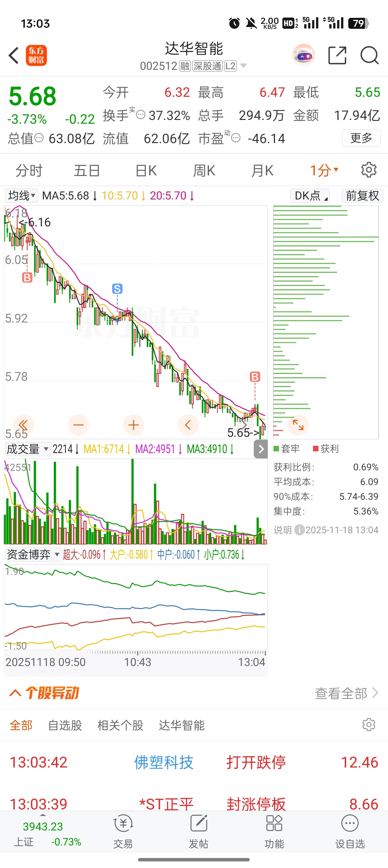
Task: Tap the S sell marker on chart
Action: click(117, 289)
